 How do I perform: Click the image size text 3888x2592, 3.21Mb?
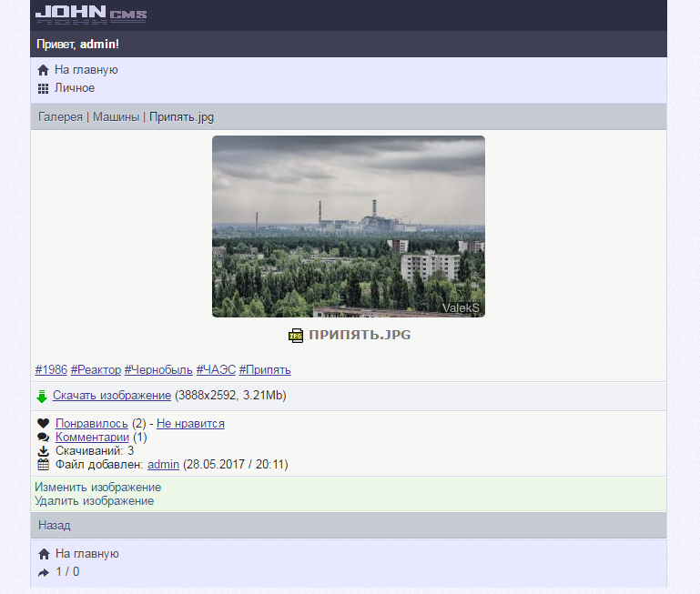(230, 396)
